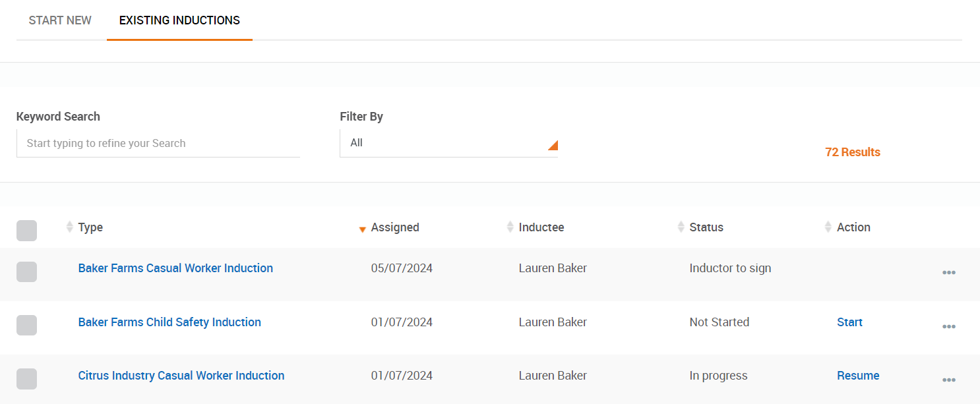Check the row for Baker Farms Casual Worker Induction
This screenshot has width=980, height=404.
click(26, 272)
